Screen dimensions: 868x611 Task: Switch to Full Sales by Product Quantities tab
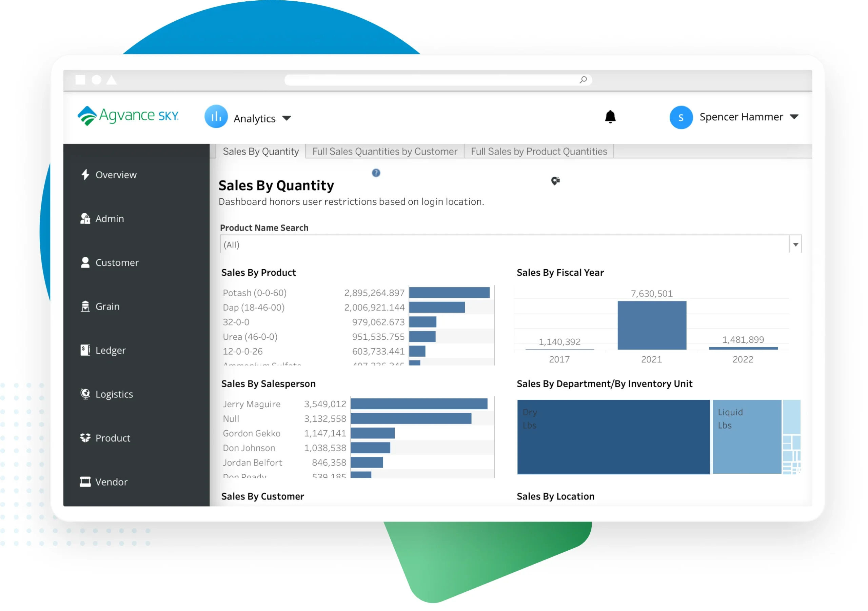coord(539,151)
